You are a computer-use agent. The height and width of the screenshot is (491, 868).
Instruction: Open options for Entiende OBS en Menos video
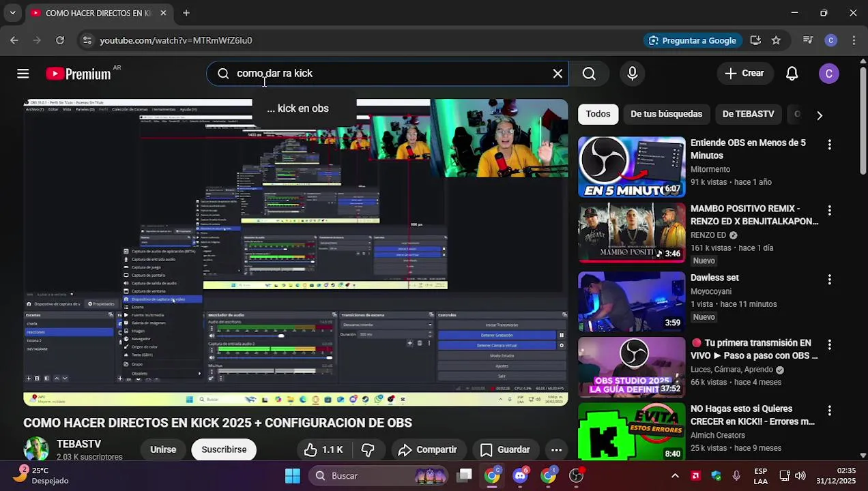click(x=830, y=145)
